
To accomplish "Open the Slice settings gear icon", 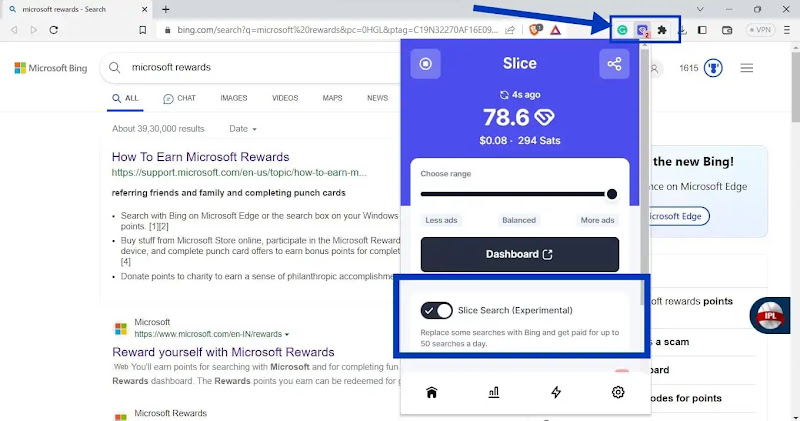I will click(x=618, y=392).
